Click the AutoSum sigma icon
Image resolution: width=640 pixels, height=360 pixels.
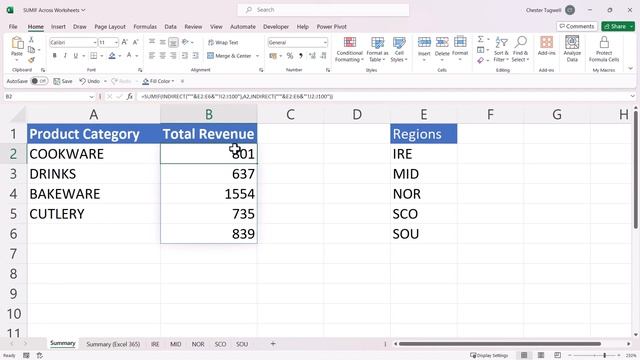(481, 39)
